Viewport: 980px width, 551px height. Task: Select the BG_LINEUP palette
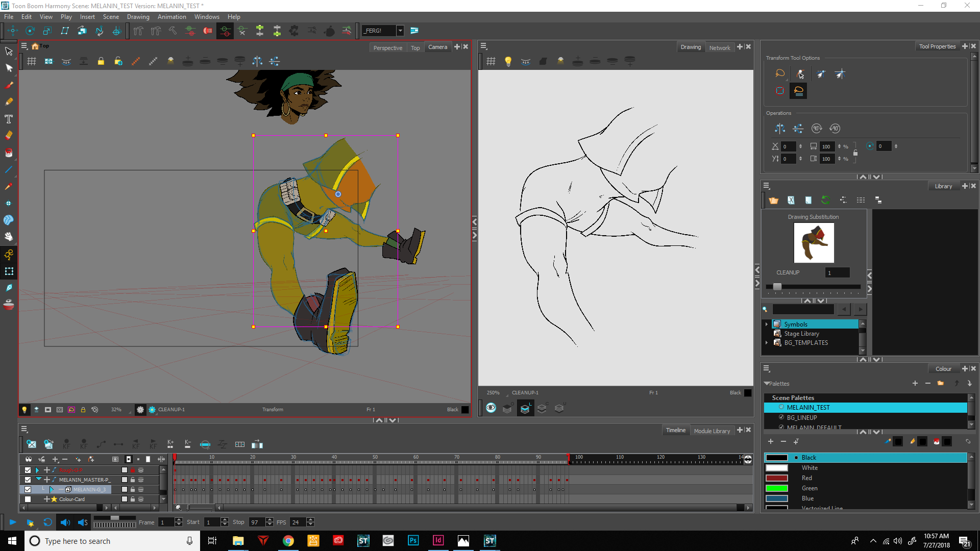(802, 417)
